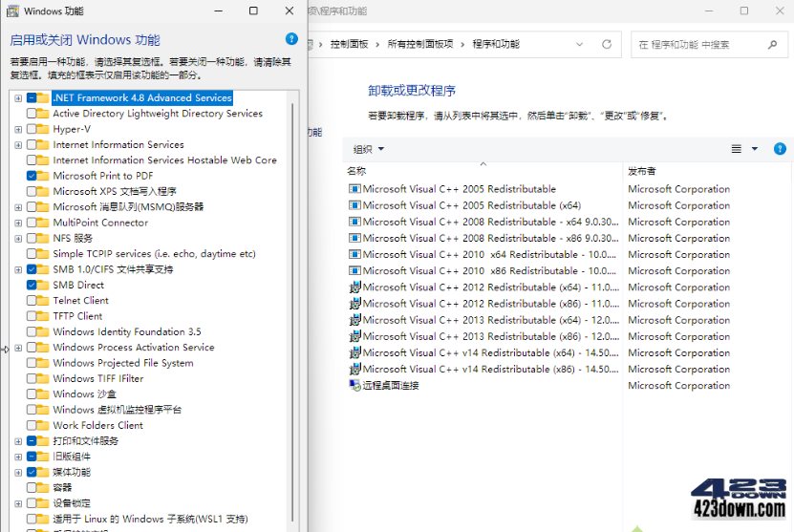
Task: Expand the Hyper-V tree node
Action: pyautogui.click(x=18, y=130)
